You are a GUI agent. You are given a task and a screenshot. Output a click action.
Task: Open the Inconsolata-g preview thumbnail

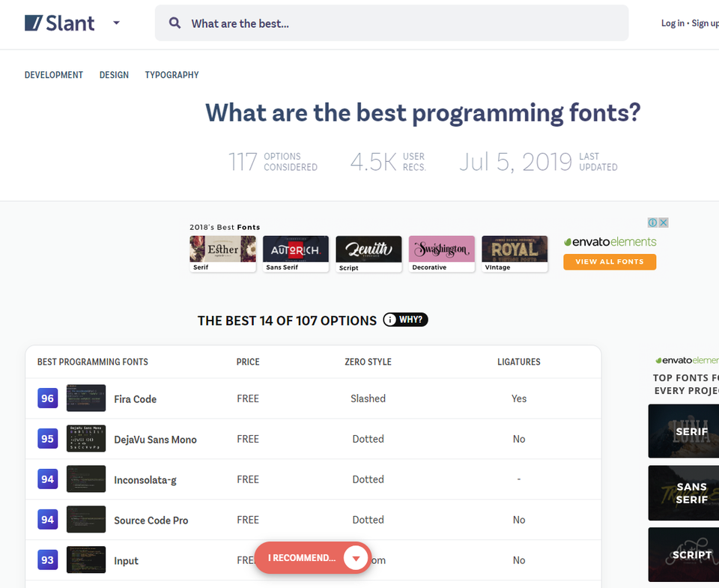(x=86, y=479)
